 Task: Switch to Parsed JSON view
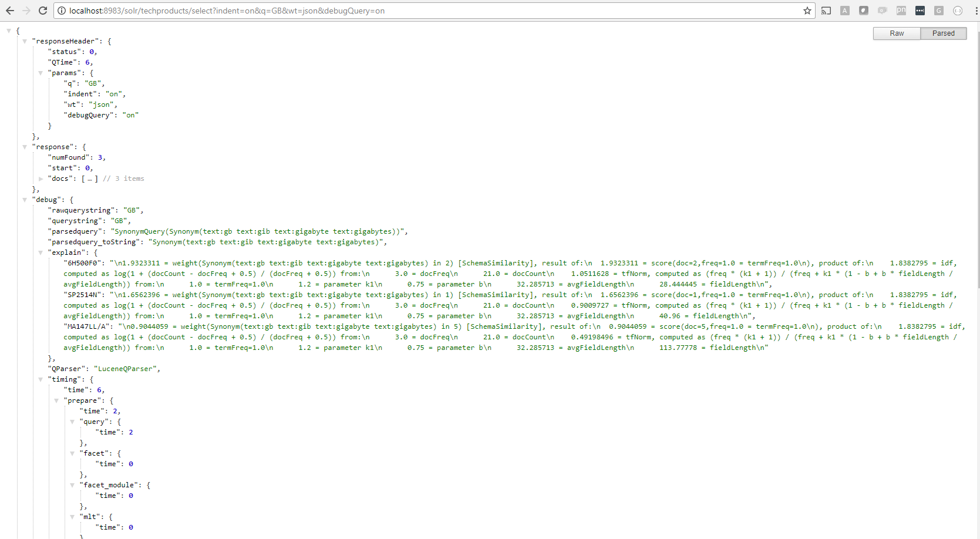click(x=944, y=33)
